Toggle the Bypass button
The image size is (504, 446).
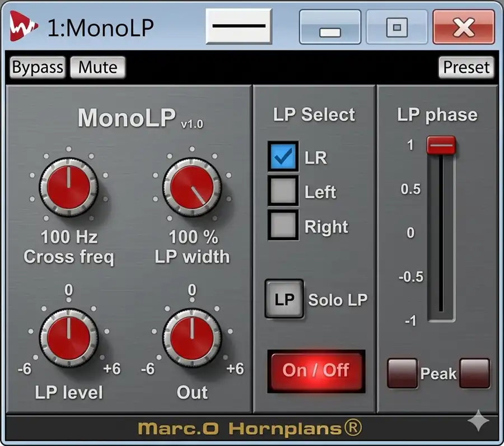coord(38,68)
